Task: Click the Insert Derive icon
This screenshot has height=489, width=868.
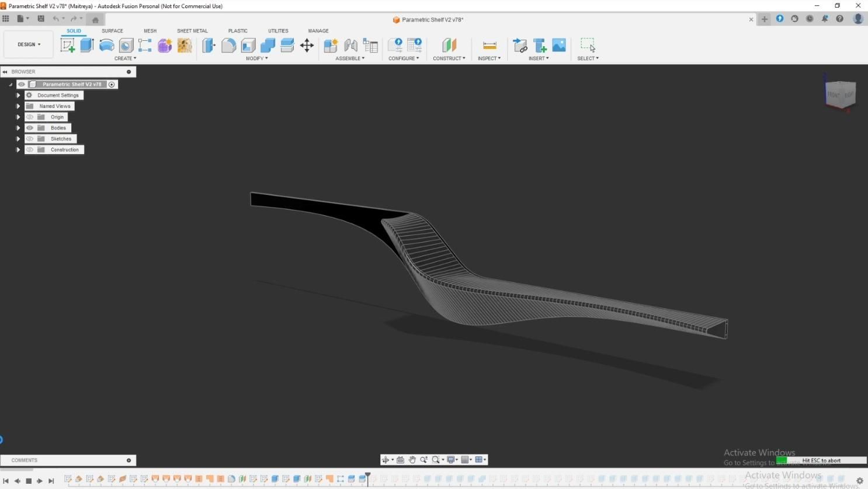Action: coord(520,46)
